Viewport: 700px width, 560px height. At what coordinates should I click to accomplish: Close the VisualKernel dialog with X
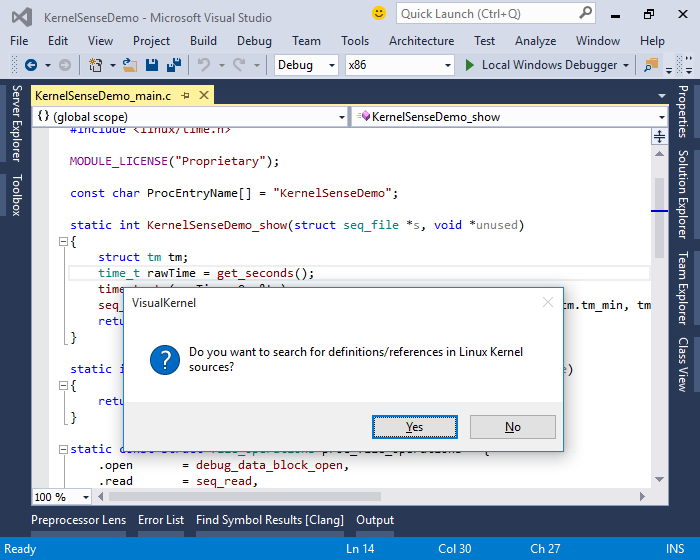coord(548,302)
